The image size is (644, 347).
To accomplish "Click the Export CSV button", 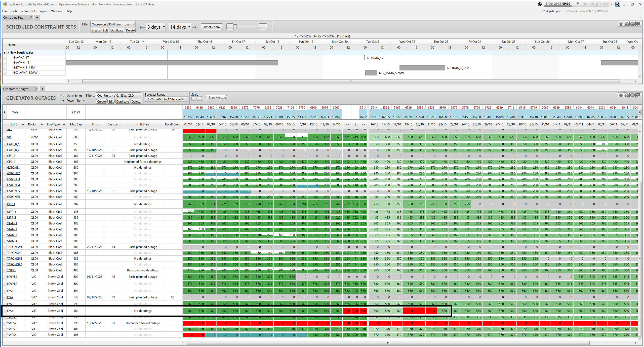I will coord(216,98).
